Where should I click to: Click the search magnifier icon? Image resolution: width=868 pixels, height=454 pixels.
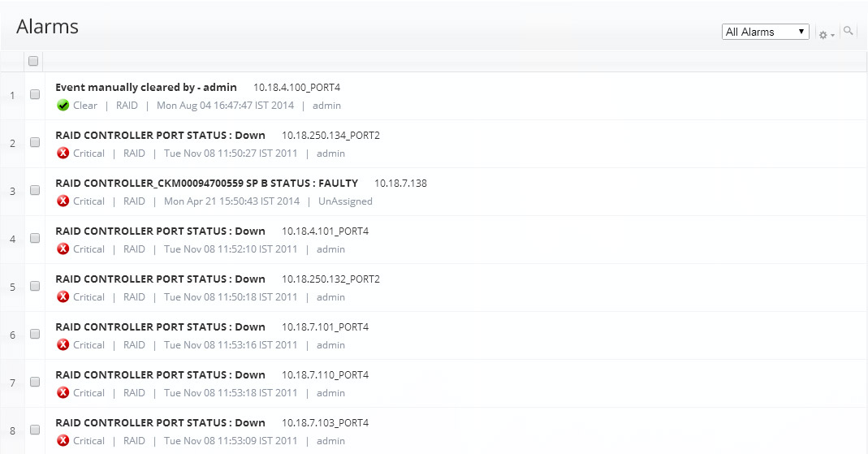849,31
